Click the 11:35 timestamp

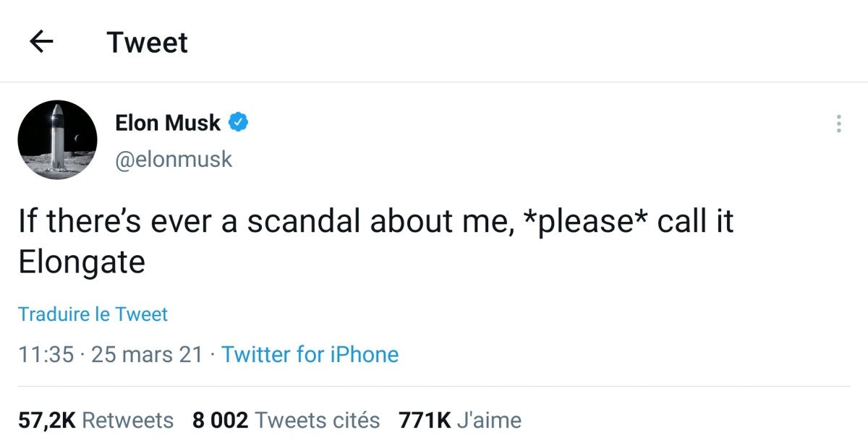click(46, 355)
